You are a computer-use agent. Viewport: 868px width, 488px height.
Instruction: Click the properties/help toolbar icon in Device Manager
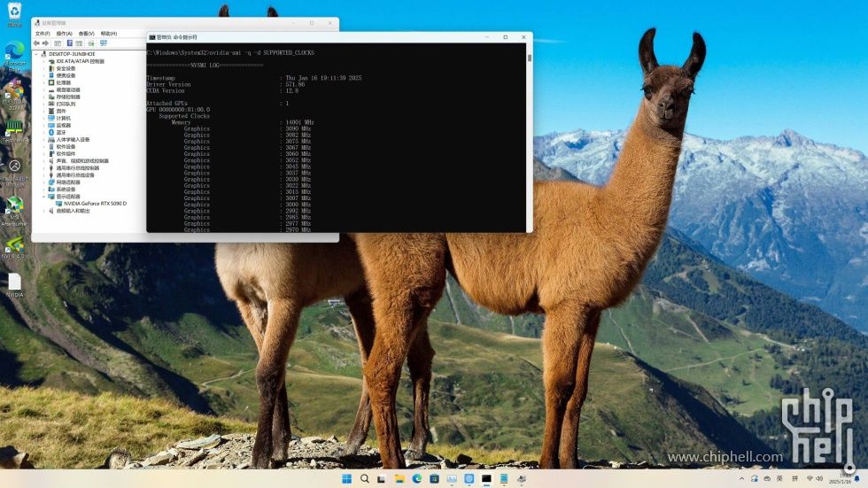point(70,43)
